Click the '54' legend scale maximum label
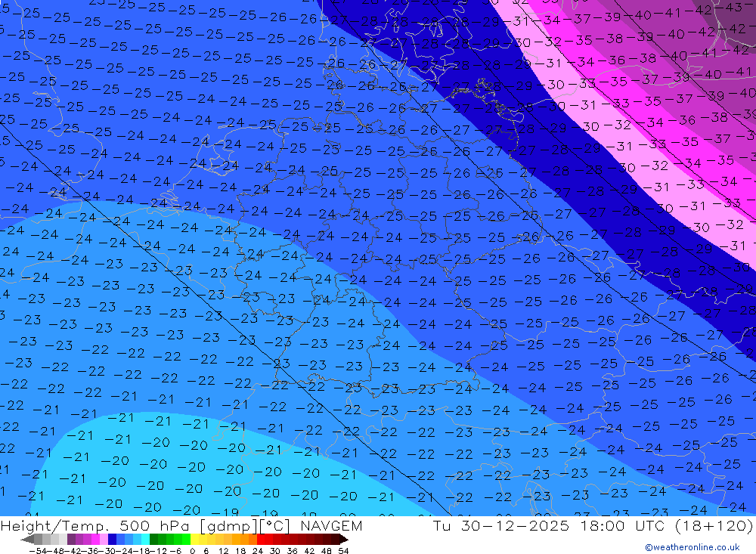 click(x=343, y=551)
